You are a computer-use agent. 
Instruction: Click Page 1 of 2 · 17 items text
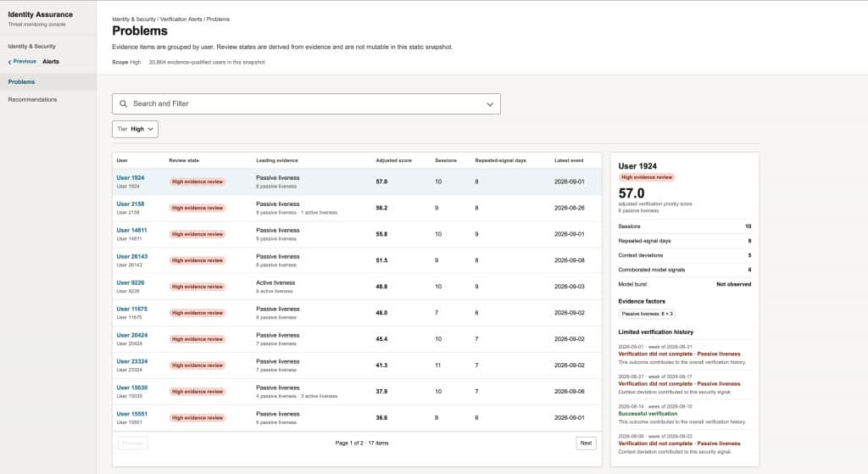click(362, 443)
